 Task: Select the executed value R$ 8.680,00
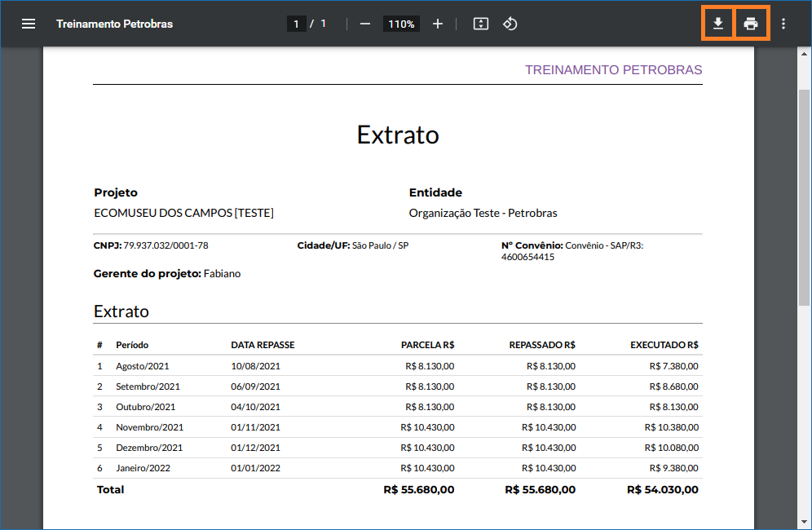point(673,386)
